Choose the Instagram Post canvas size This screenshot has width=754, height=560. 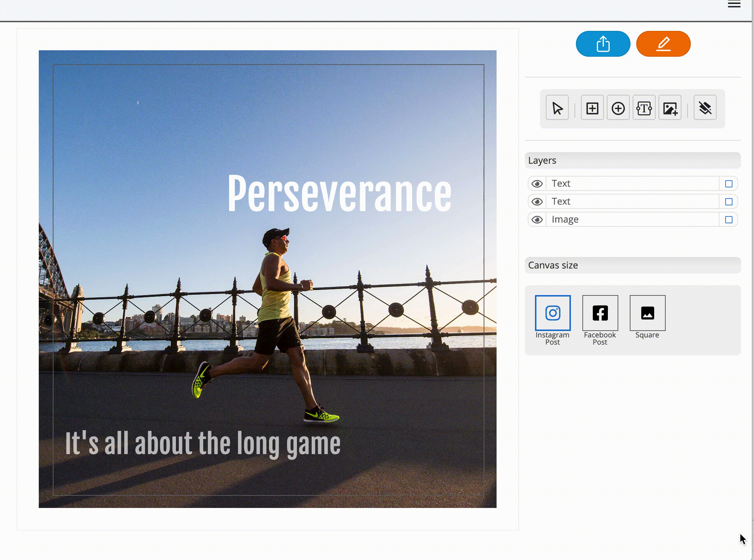(553, 313)
